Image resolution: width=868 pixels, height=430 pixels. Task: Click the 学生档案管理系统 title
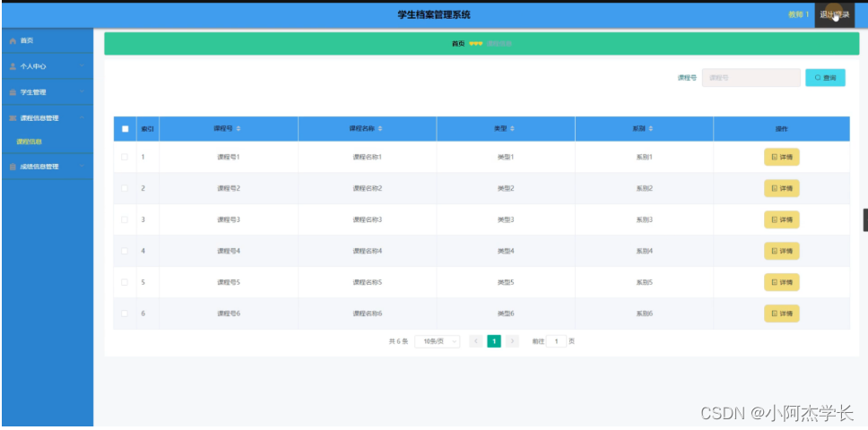click(x=434, y=15)
